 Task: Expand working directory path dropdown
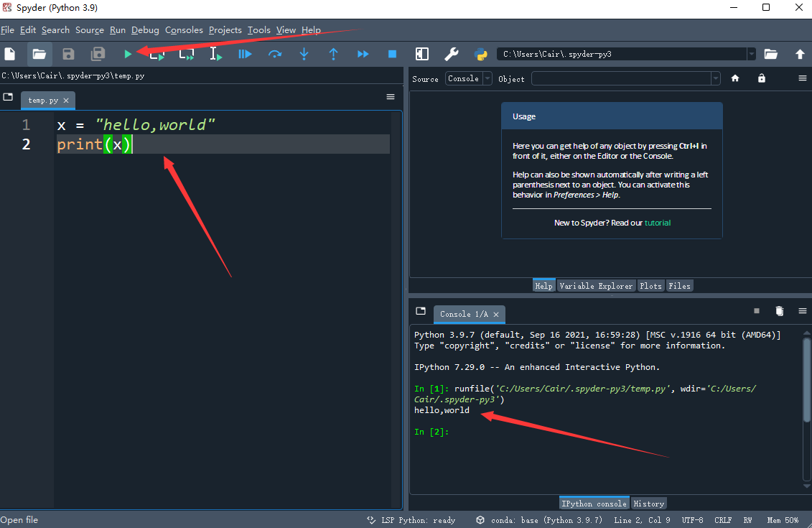751,54
